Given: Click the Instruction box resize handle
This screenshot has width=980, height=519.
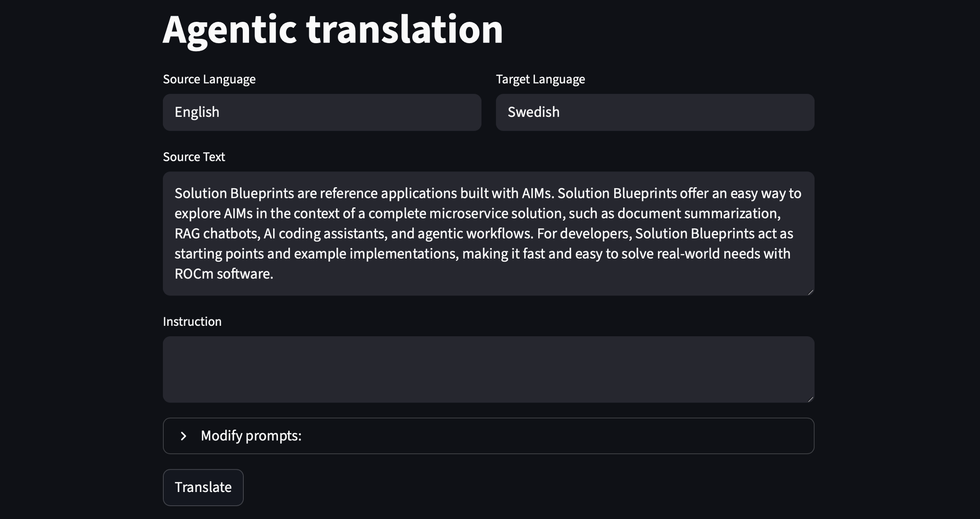Looking at the screenshot, I should click(x=811, y=399).
